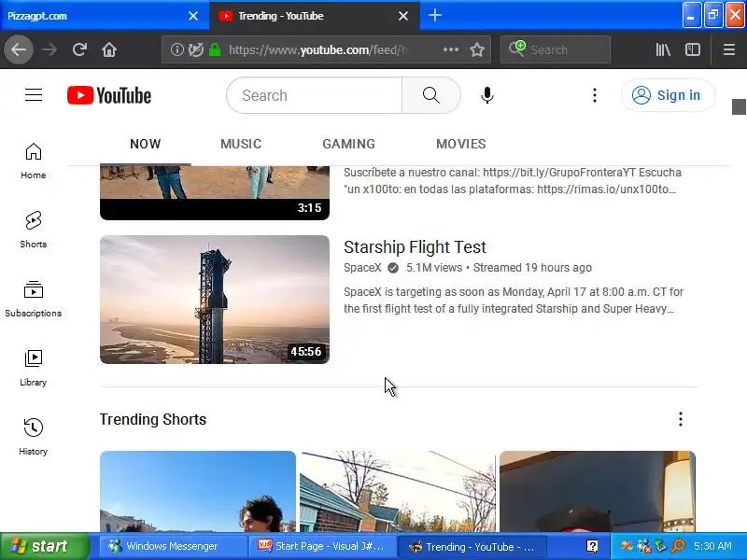Click the Sign in button
This screenshot has width=747, height=560.
[668, 95]
